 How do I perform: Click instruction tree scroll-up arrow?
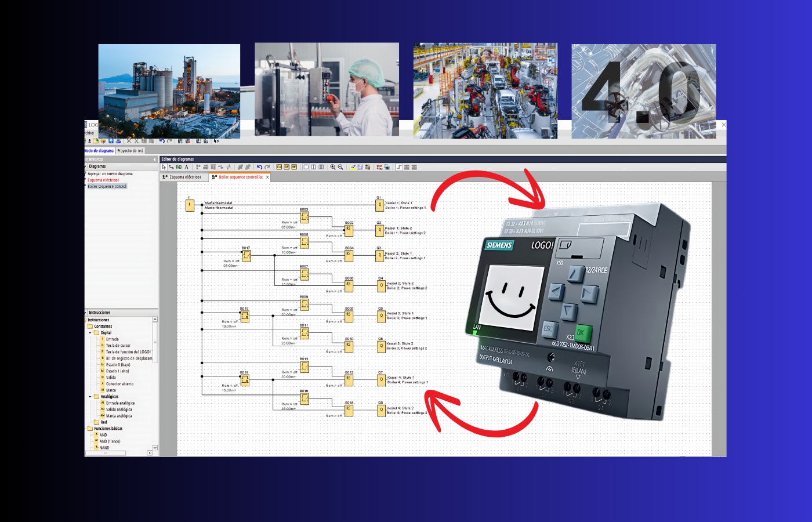click(x=155, y=320)
